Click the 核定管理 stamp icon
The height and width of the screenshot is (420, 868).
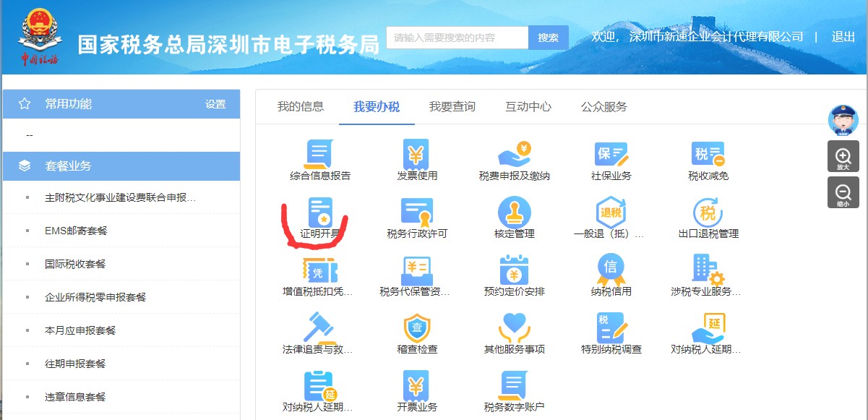[514, 213]
